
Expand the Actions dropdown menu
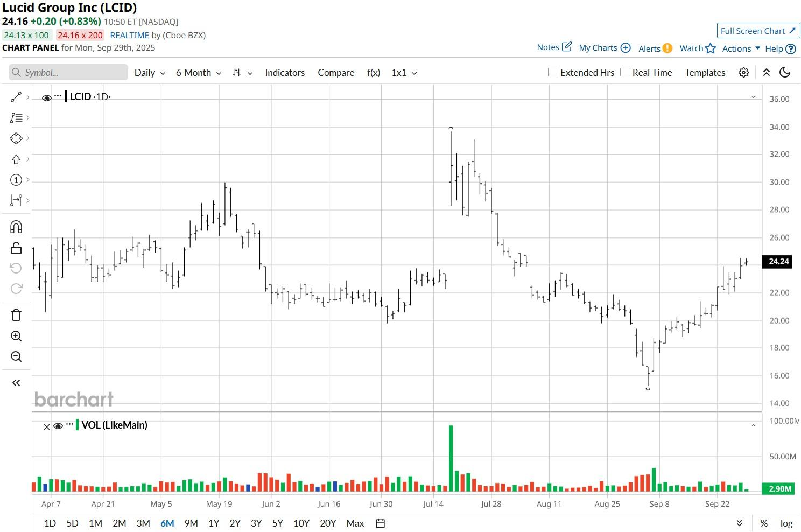741,48
